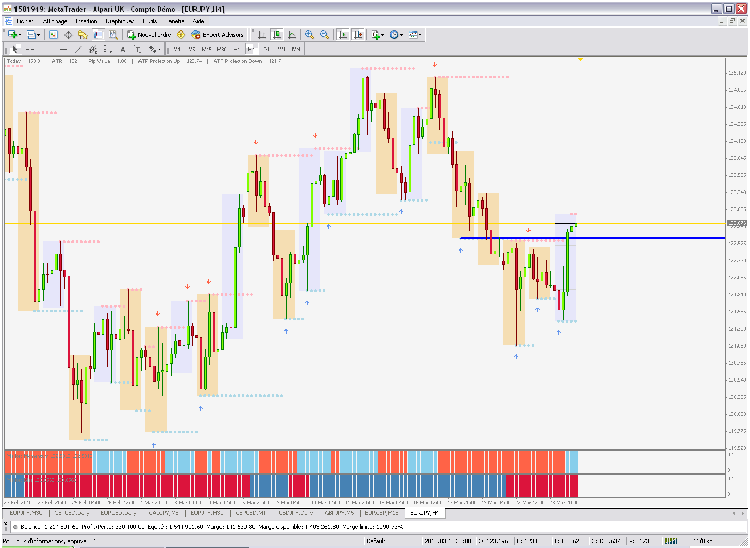Open the Periods clock icon
Screen dimensions: 750x548
[394, 34]
